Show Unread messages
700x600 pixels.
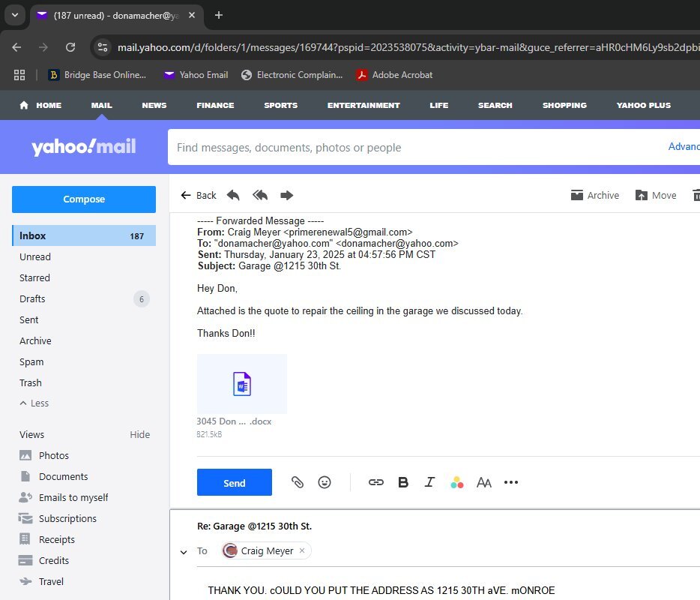click(x=35, y=257)
